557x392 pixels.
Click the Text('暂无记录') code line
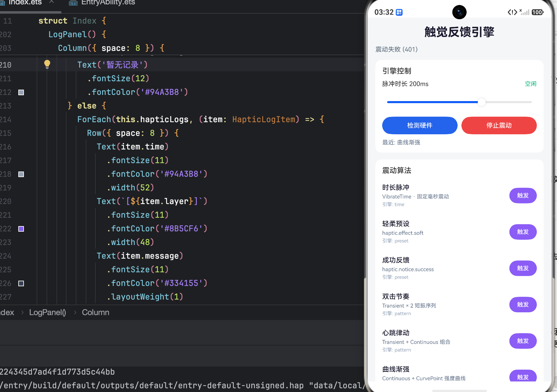112,65
